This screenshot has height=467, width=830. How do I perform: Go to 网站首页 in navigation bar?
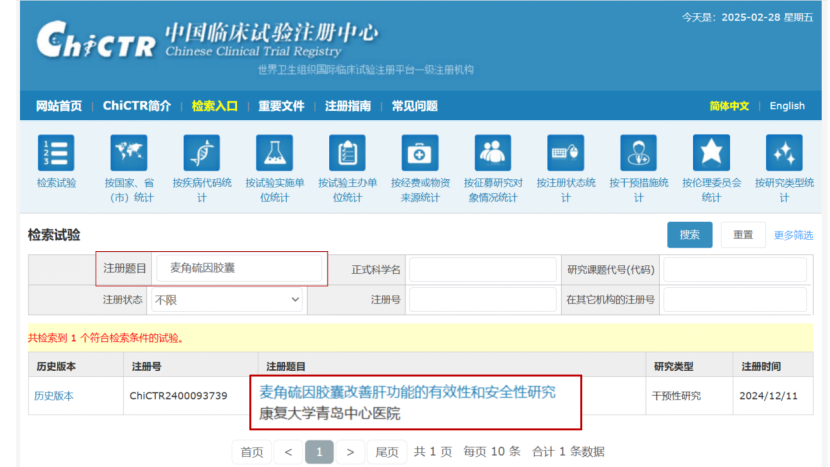59,106
